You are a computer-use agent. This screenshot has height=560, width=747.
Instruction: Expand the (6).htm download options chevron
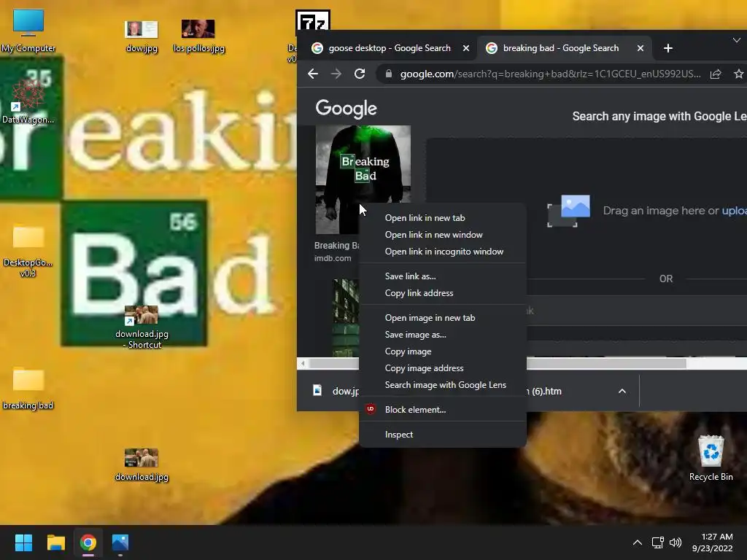622,391
